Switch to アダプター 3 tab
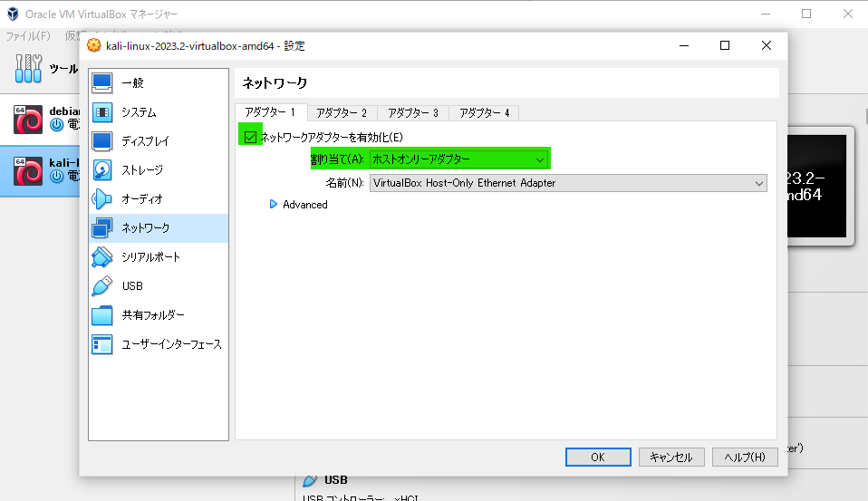Viewport: 868px width, 501px height. click(413, 113)
